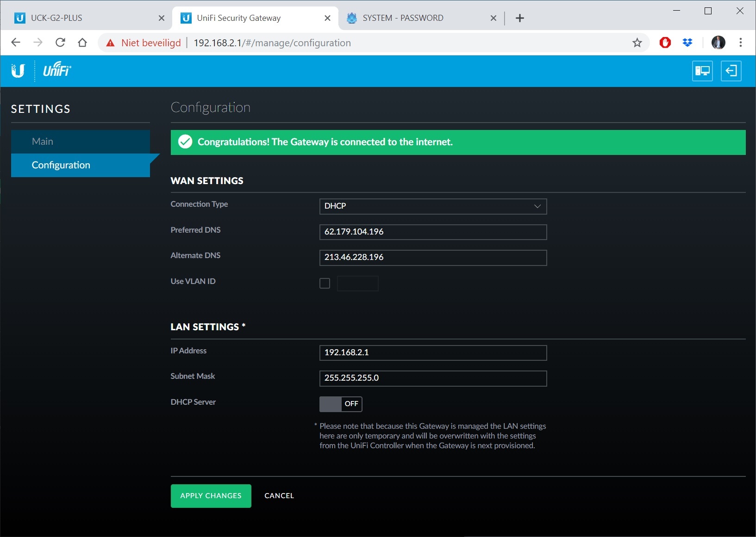This screenshot has height=537, width=756.
Task: Click the Connection Type label
Action: (x=199, y=204)
